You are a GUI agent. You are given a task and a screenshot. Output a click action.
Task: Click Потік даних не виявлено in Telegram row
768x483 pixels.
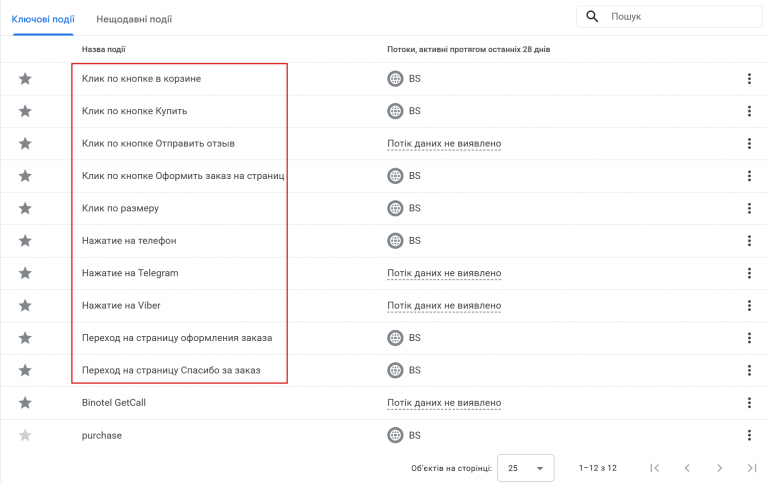tap(444, 273)
